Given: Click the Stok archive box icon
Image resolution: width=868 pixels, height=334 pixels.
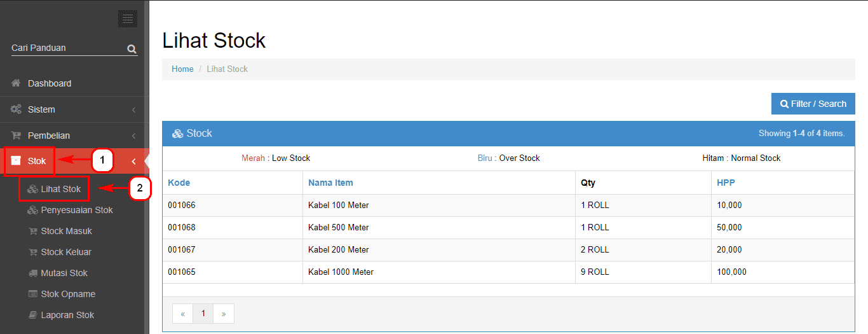Looking at the screenshot, I should point(17,161).
